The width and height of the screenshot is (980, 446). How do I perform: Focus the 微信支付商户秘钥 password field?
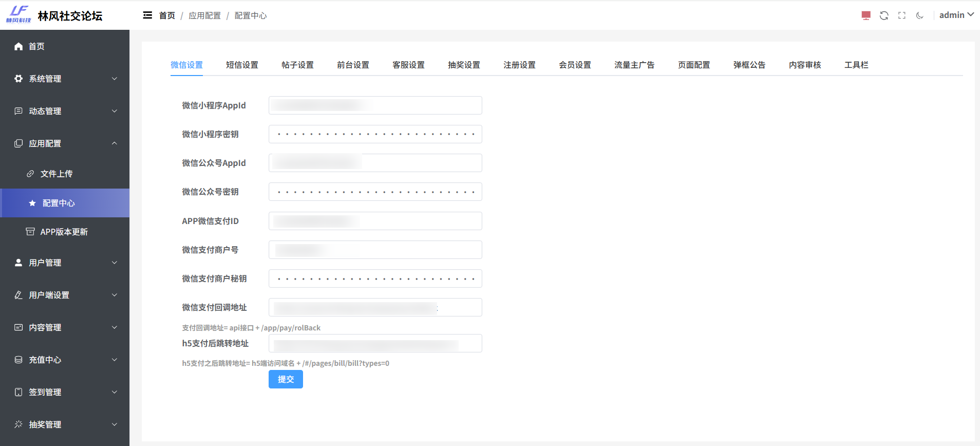tap(375, 278)
